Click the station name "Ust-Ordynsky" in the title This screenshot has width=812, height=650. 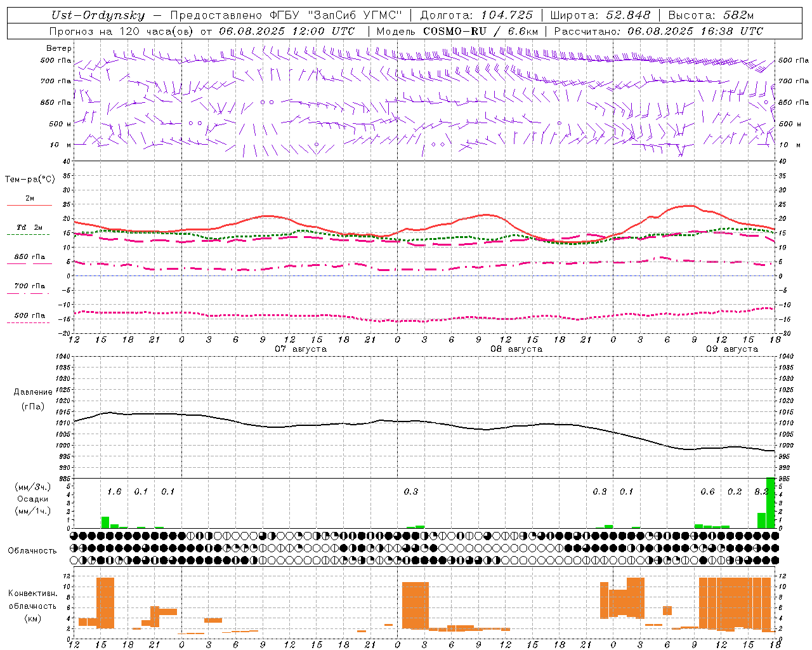click(x=98, y=15)
